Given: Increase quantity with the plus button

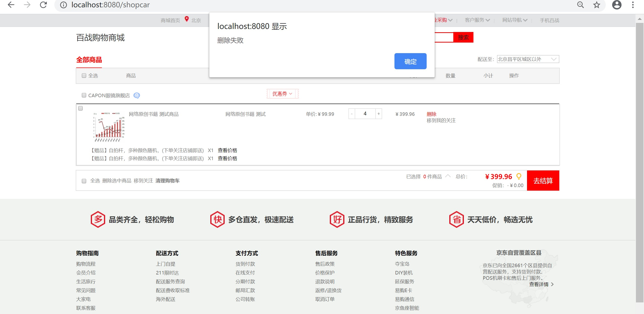Looking at the screenshot, I should [x=379, y=114].
